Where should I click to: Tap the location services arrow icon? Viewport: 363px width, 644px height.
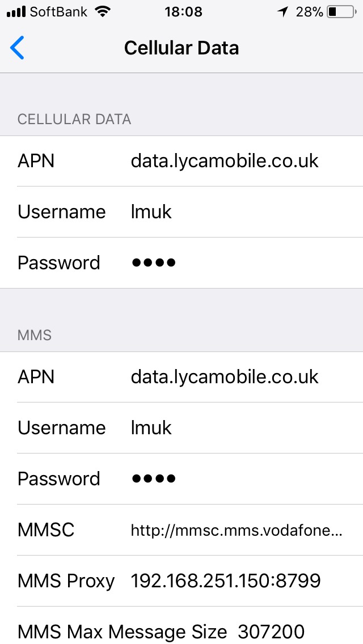click(x=283, y=12)
